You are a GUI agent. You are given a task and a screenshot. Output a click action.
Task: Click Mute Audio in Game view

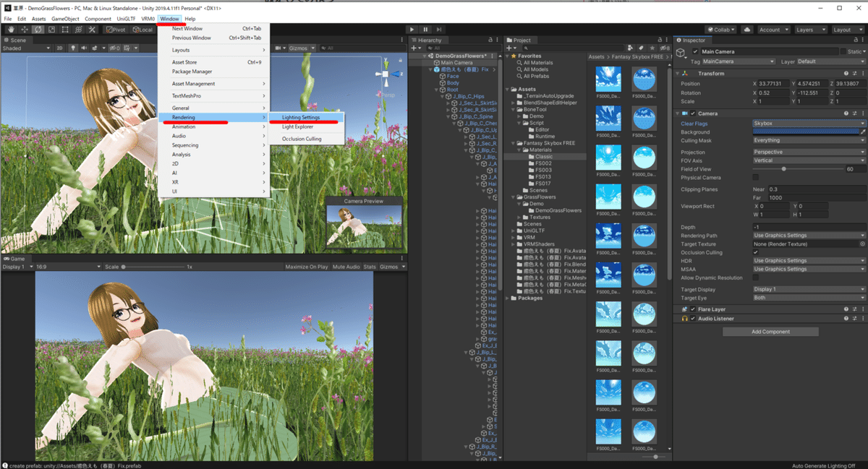coord(346,267)
